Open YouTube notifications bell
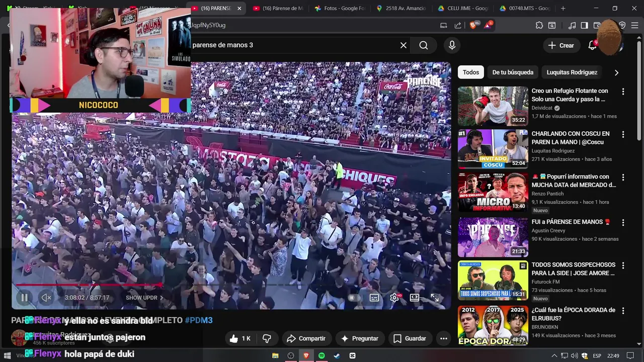644x362 pixels. pyautogui.click(x=593, y=45)
